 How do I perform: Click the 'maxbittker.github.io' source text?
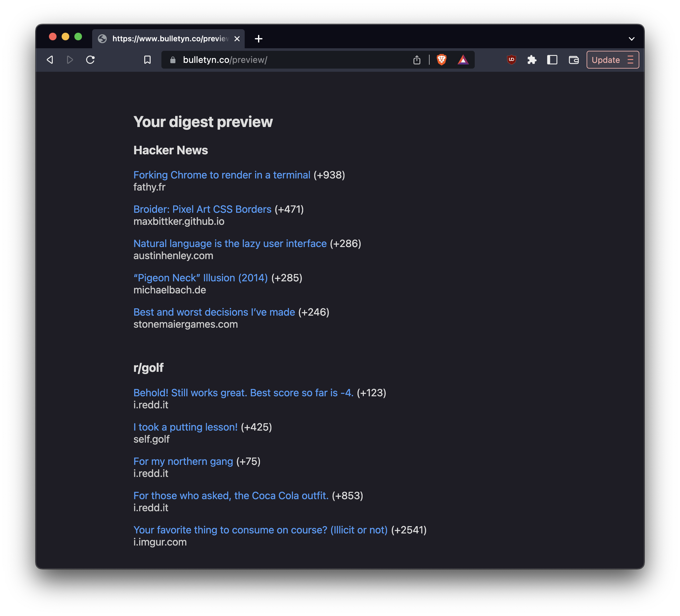(x=179, y=221)
